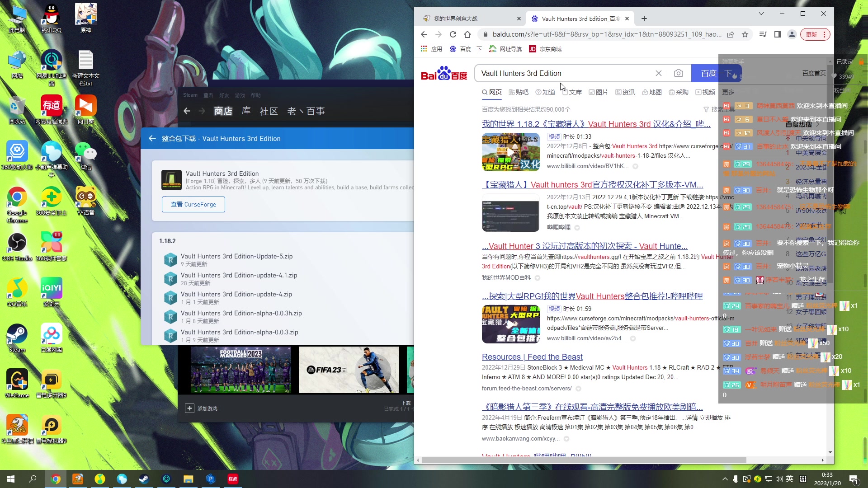Click Chrome reload page button
This screenshot has height=488, width=868.
[453, 34]
